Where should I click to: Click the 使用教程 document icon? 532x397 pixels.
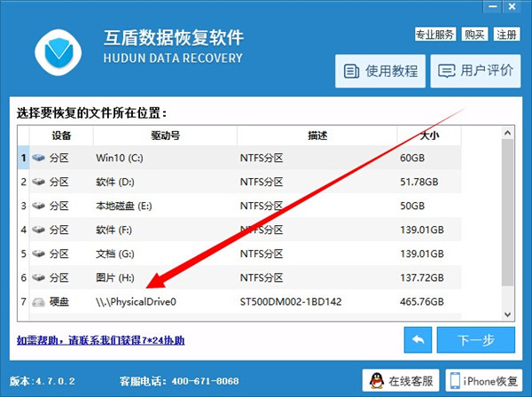pos(351,71)
